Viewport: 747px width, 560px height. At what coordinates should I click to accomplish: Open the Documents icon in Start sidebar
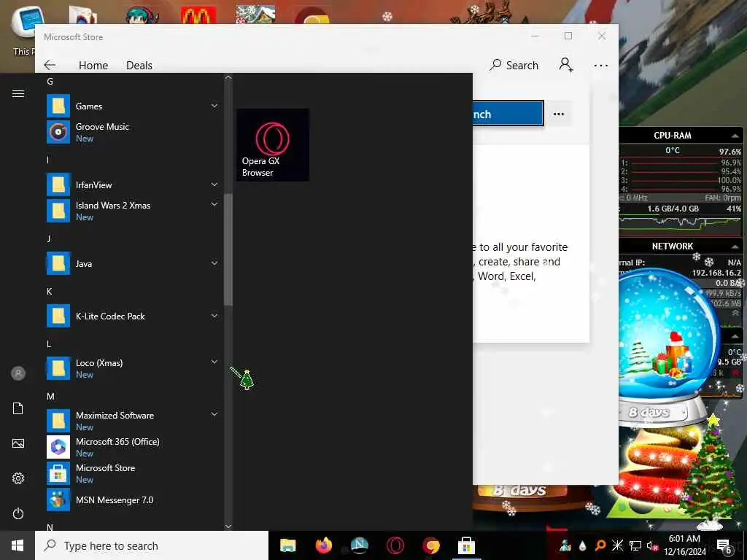18,408
